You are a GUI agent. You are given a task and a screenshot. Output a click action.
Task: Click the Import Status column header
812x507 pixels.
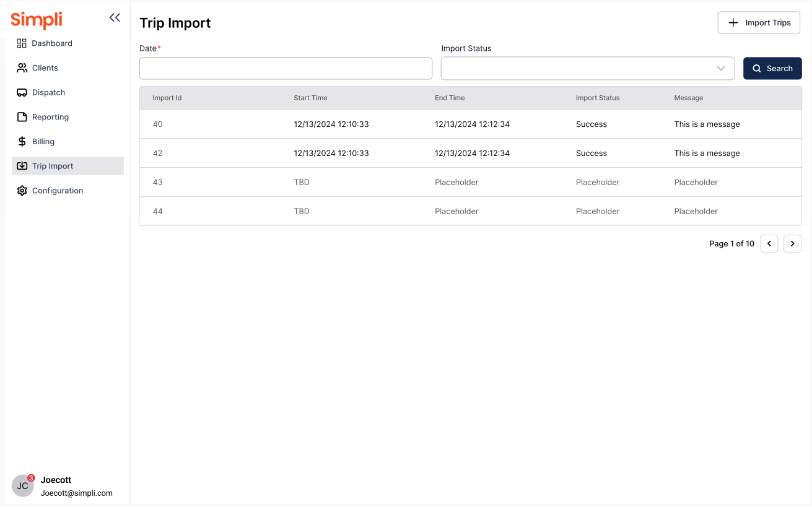pos(597,98)
